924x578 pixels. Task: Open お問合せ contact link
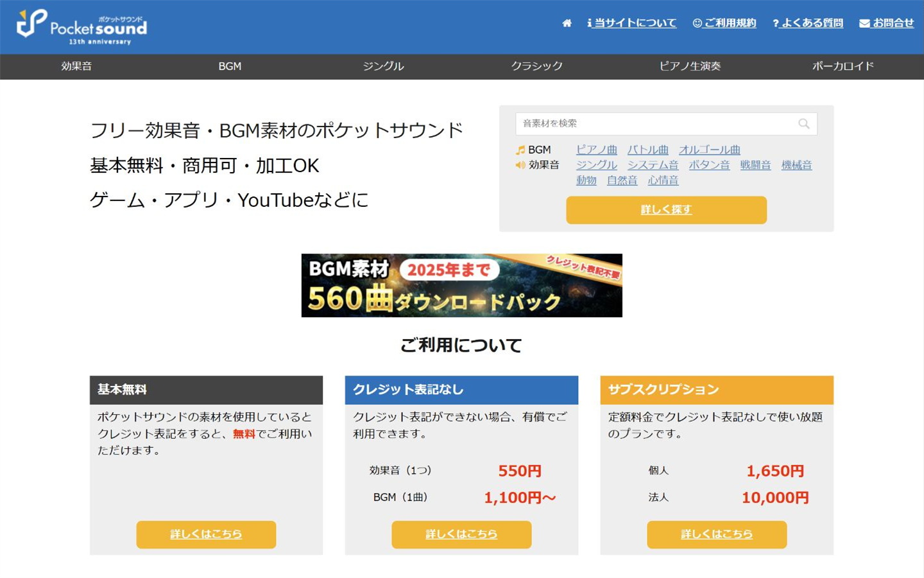[x=886, y=23]
